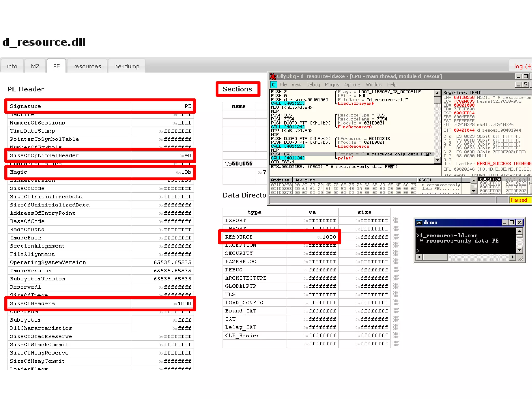
Task: Click the cyan CPU window 'C' icon
Action: [x=274, y=85]
